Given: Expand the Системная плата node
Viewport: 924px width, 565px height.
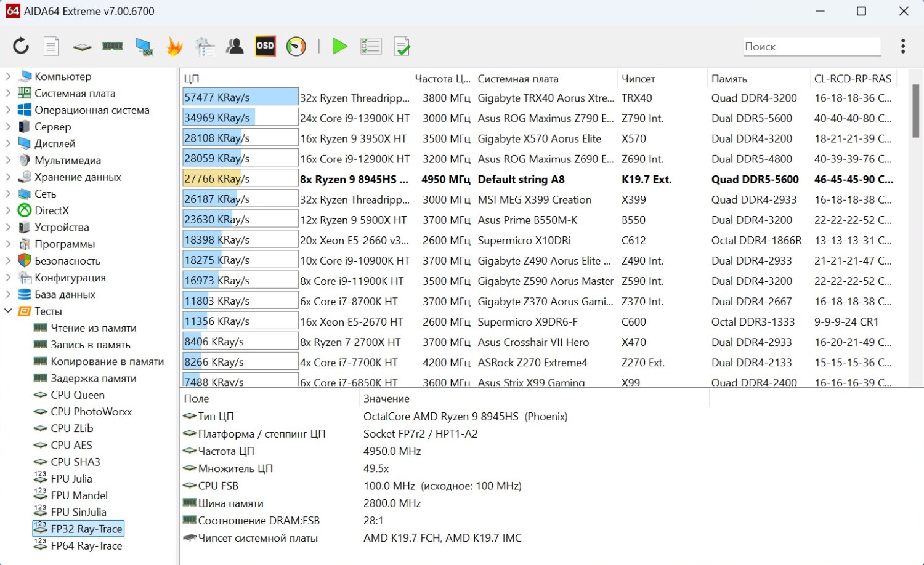Looking at the screenshot, I should coord(8,93).
